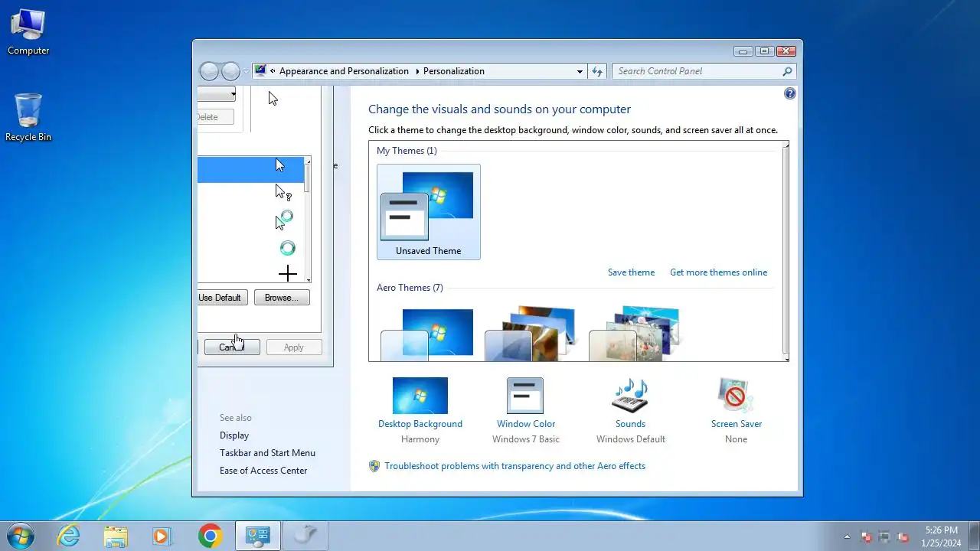
Task: Click the Save theme link
Action: (x=631, y=272)
